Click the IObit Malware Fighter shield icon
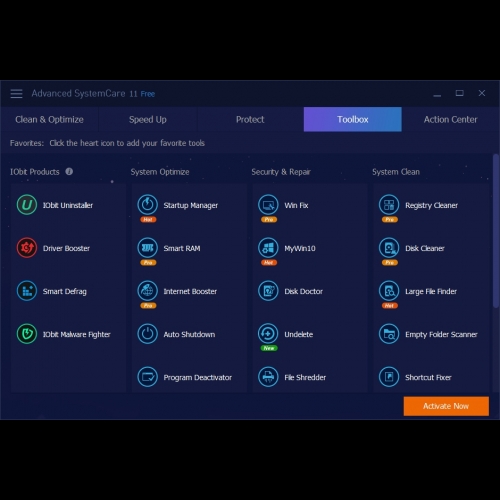Viewport: 500px width, 500px height. pos(27,334)
